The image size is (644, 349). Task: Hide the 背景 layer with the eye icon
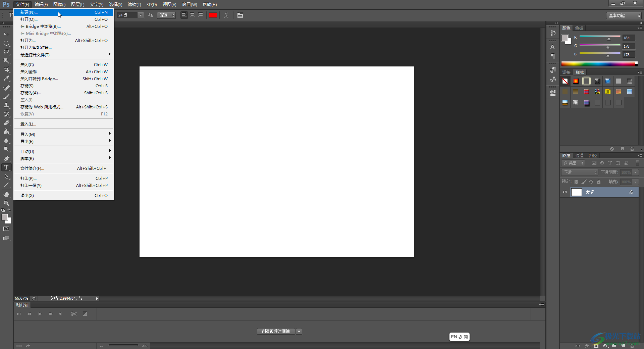(x=565, y=192)
